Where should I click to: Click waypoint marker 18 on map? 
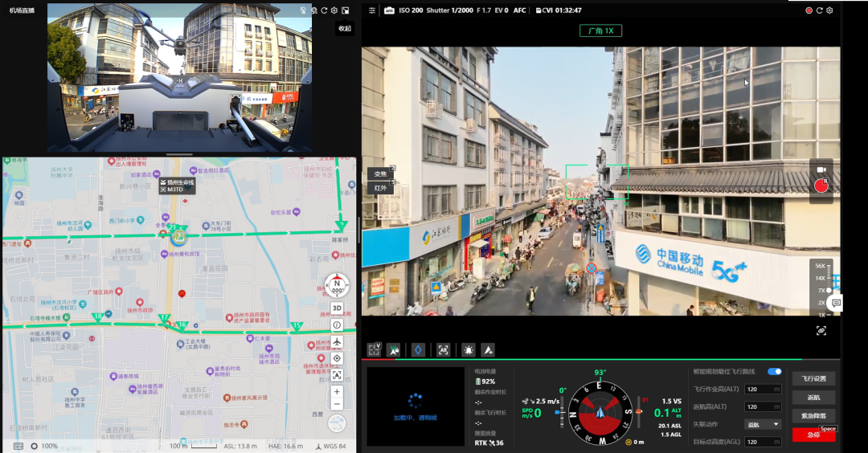(98, 317)
